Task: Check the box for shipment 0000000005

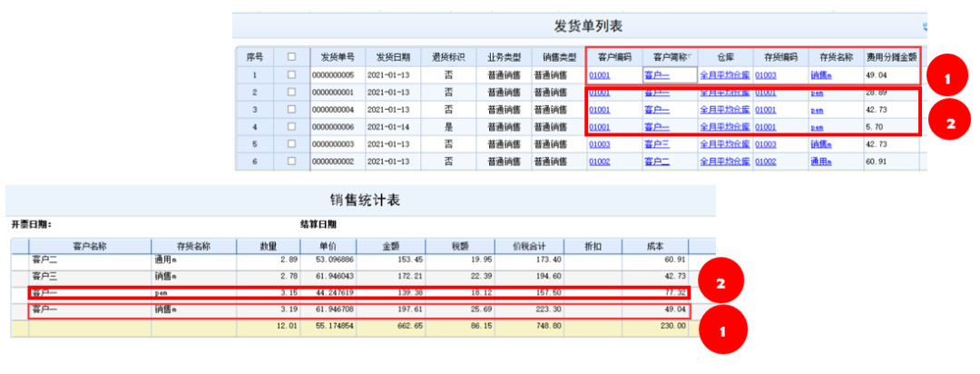Action: coord(291,75)
